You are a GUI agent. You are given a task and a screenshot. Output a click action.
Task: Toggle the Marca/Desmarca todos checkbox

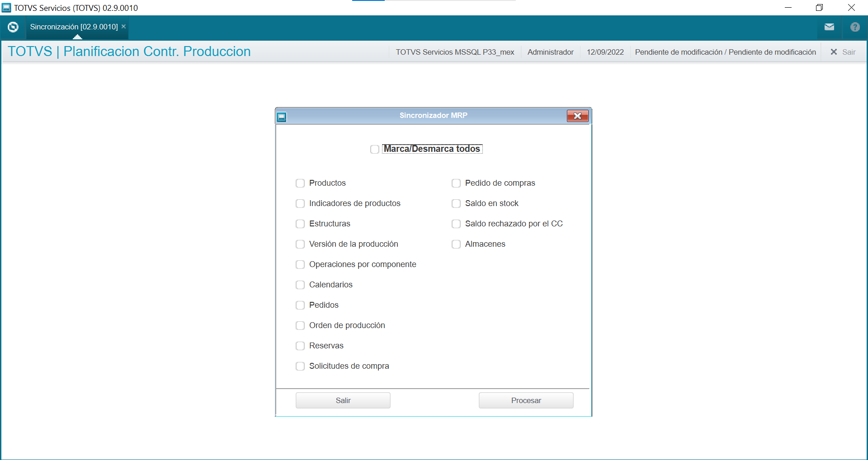pyautogui.click(x=374, y=149)
